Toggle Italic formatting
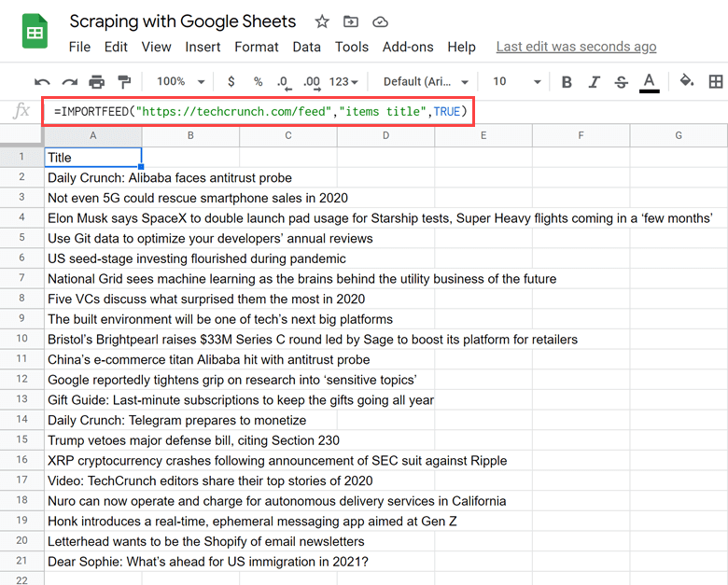This screenshot has width=728, height=585. 595,82
